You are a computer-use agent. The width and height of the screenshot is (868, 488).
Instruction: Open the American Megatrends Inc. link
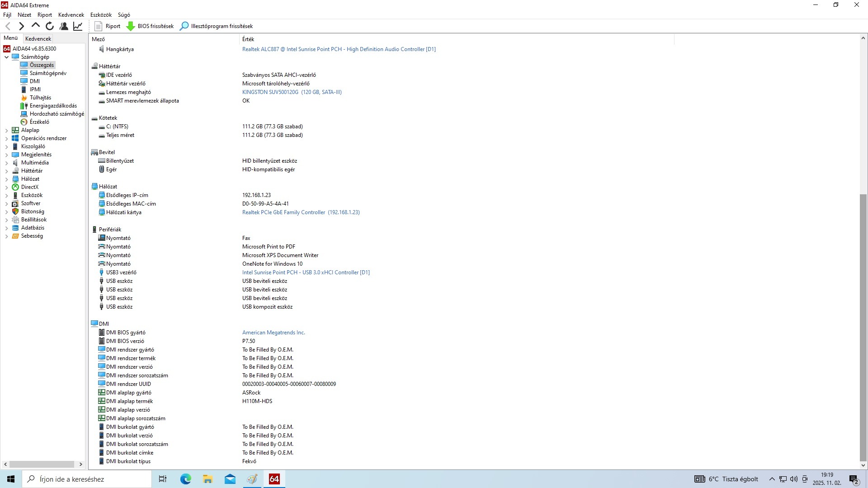point(274,333)
